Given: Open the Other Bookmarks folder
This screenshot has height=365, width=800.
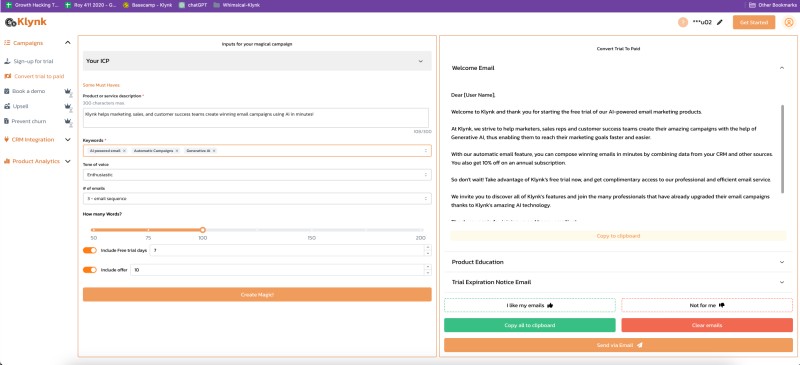Looking at the screenshot, I should (774, 5).
